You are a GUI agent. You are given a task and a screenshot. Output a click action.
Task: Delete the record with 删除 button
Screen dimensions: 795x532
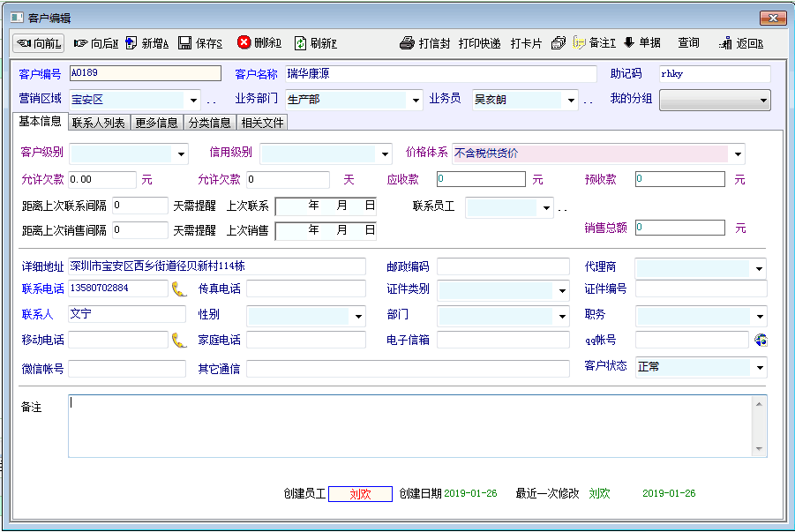[259, 43]
